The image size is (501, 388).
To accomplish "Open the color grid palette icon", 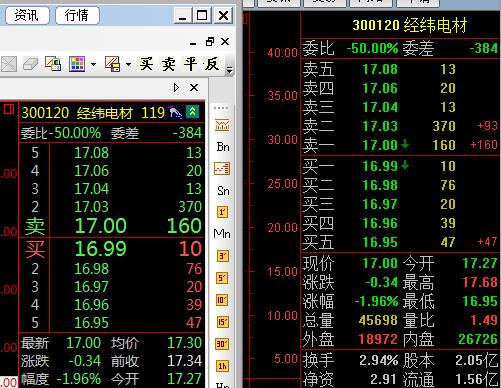I will [x=77, y=64].
